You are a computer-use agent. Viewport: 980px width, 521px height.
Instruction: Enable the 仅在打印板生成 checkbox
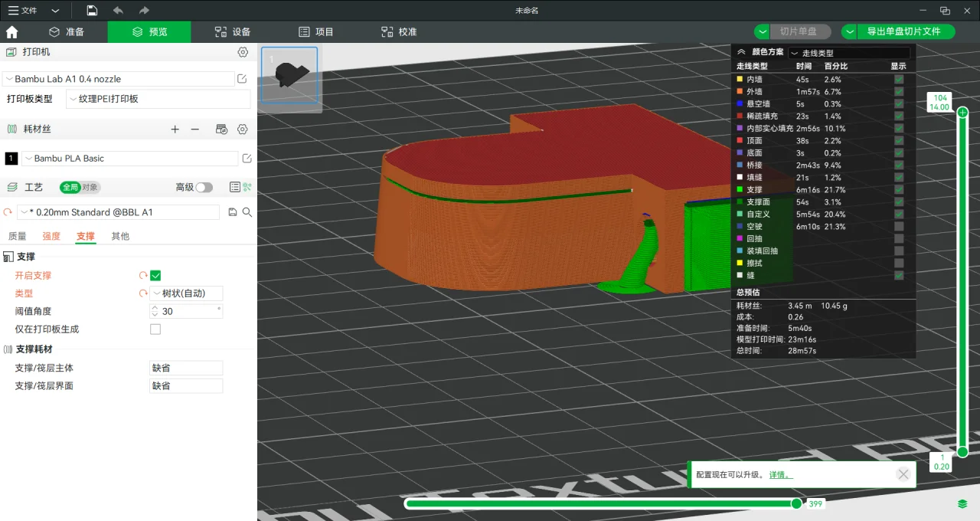click(155, 329)
